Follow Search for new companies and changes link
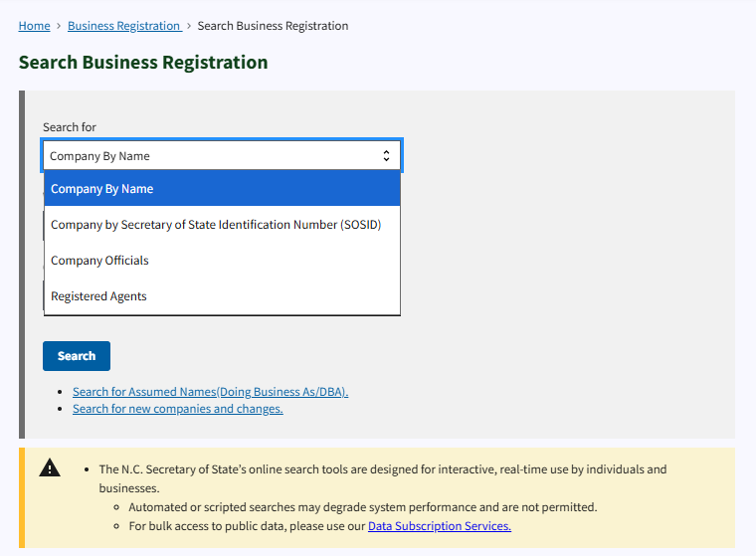756x556 pixels. point(177,409)
